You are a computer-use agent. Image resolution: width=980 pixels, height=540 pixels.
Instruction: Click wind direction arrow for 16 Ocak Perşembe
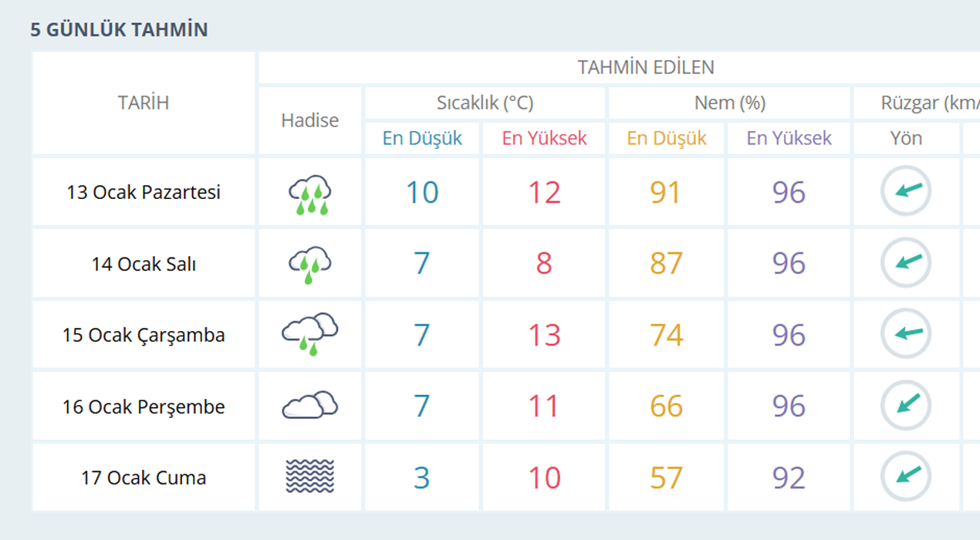coord(906,406)
